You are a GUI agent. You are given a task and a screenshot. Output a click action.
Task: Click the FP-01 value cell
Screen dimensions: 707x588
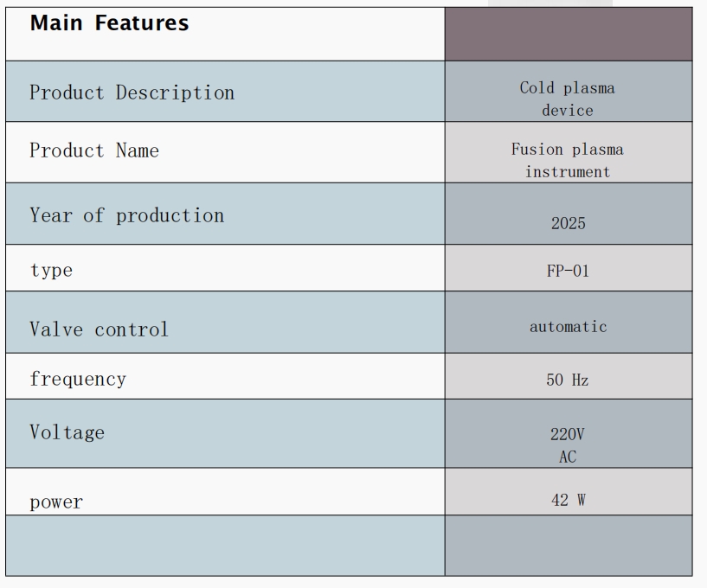coord(569,268)
